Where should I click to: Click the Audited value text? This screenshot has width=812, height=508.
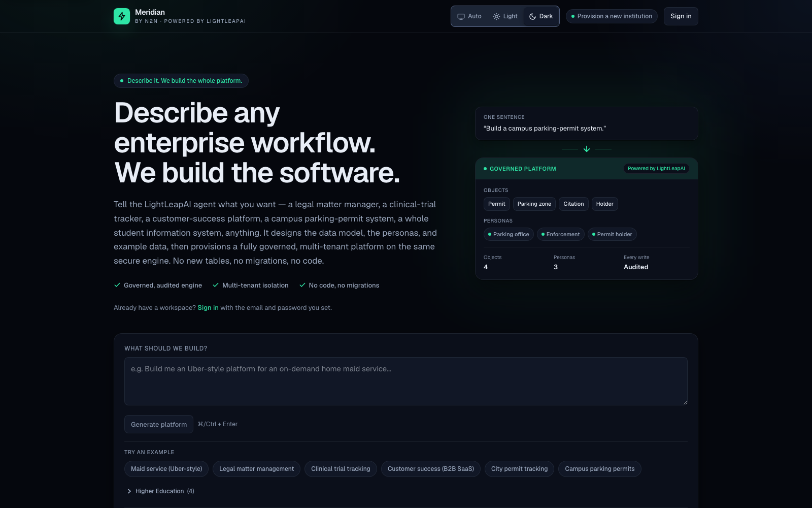636,267
